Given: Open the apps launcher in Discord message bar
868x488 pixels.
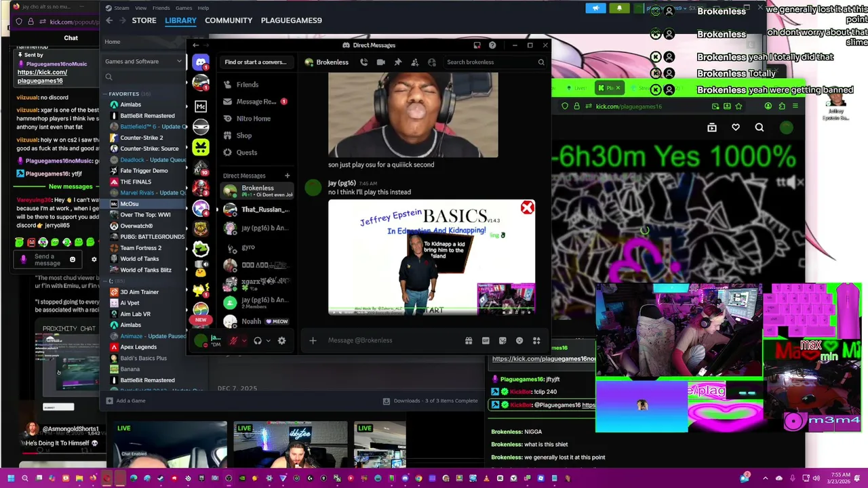Looking at the screenshot, I should point(536,341).
